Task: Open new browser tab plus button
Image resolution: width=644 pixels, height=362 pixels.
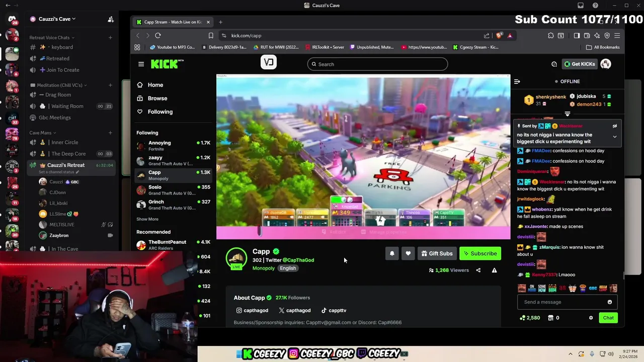Action: coord(220,22)
